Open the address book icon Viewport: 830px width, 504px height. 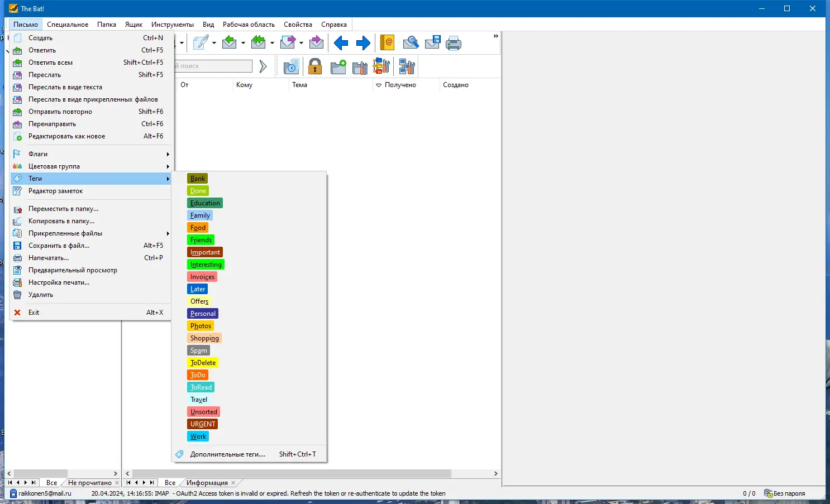point(387,42)
